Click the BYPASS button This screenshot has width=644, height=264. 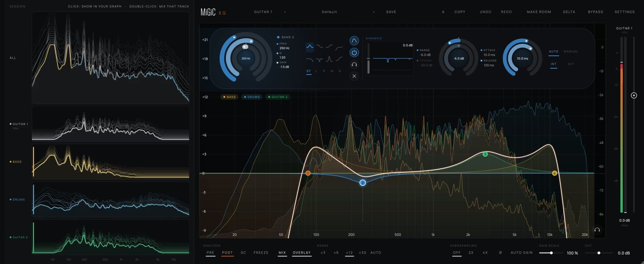click(x=595, y=12)
